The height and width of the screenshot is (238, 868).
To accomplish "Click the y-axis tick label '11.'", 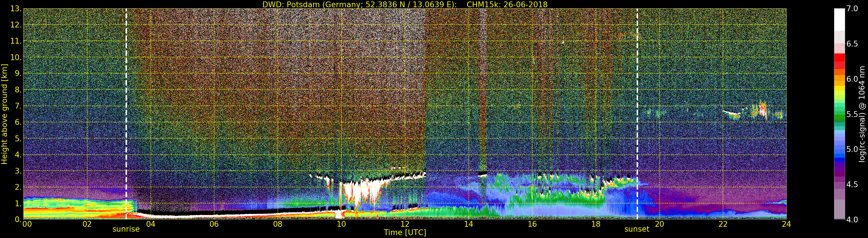I will pyautogui.click(x=16, y=41).
